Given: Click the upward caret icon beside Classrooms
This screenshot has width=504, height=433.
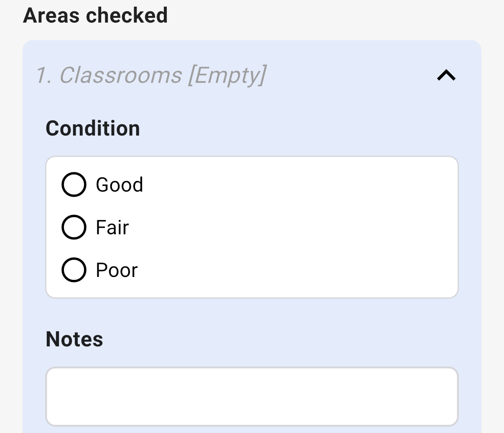Looking at the screenshot, I should coord(446,75).
